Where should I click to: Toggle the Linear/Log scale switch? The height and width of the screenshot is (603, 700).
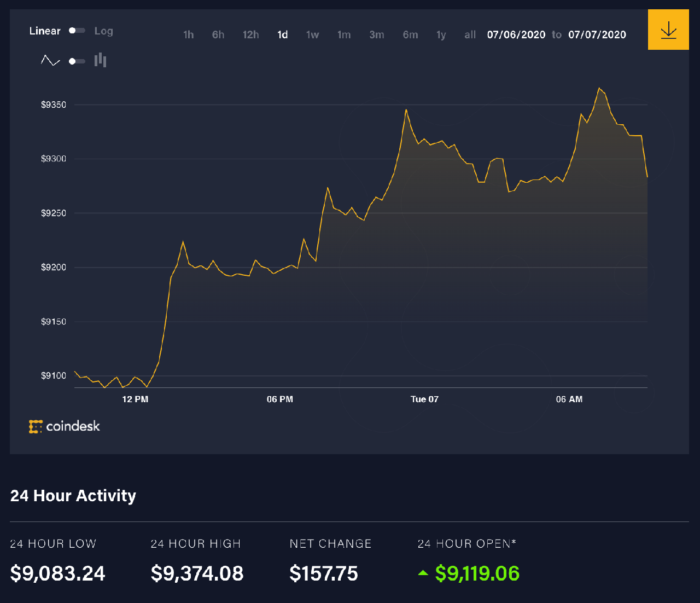[77, 31]
